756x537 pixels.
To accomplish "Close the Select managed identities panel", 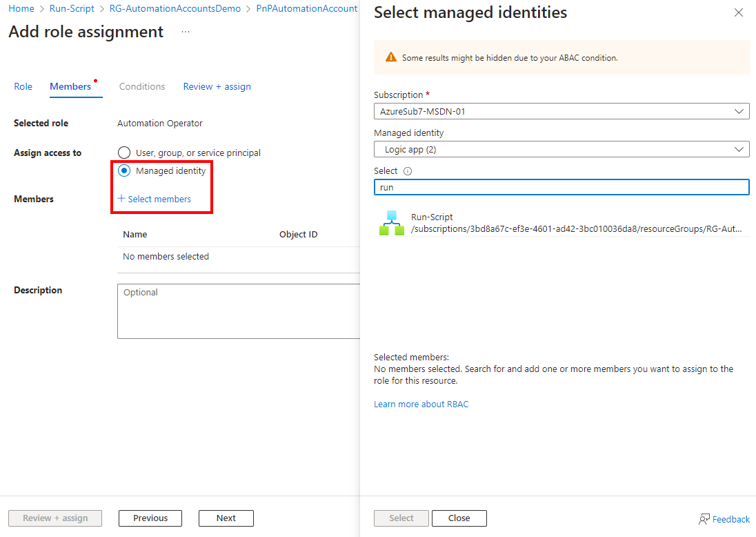I will click(739, 13).
